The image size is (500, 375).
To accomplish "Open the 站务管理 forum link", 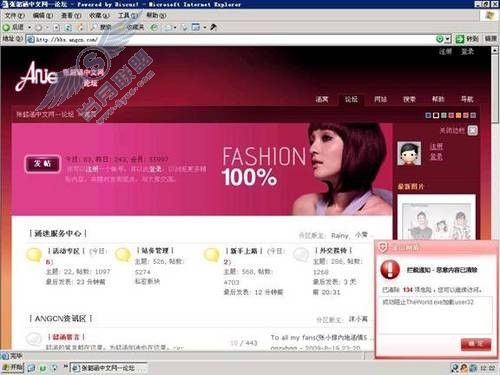I will [x=155, y=250].
